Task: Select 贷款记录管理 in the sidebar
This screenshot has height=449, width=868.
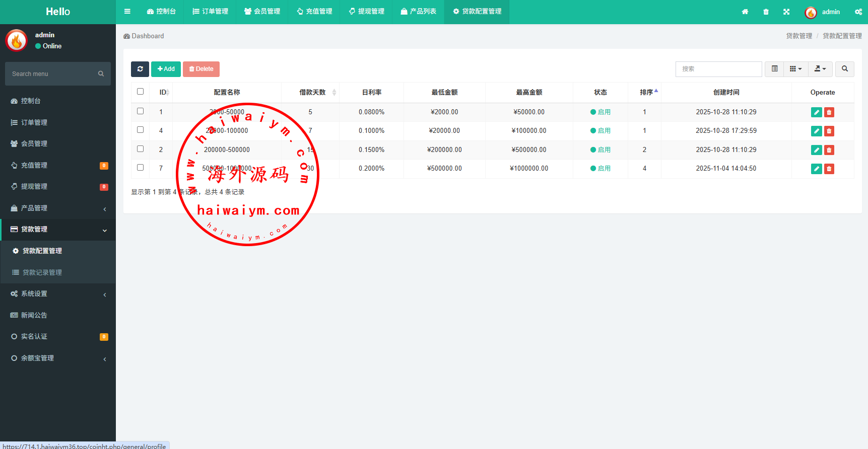Action: click(x=42, y=272)
